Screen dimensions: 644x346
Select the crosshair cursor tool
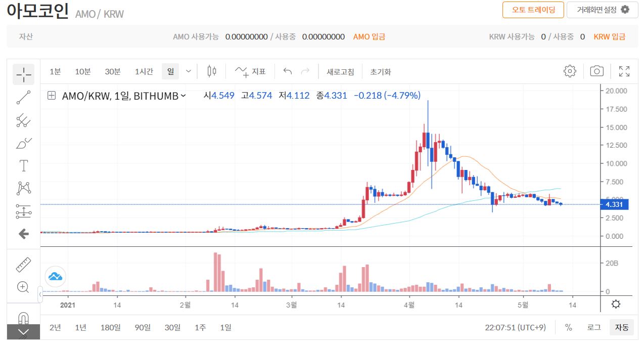click(x=23, y=74)
